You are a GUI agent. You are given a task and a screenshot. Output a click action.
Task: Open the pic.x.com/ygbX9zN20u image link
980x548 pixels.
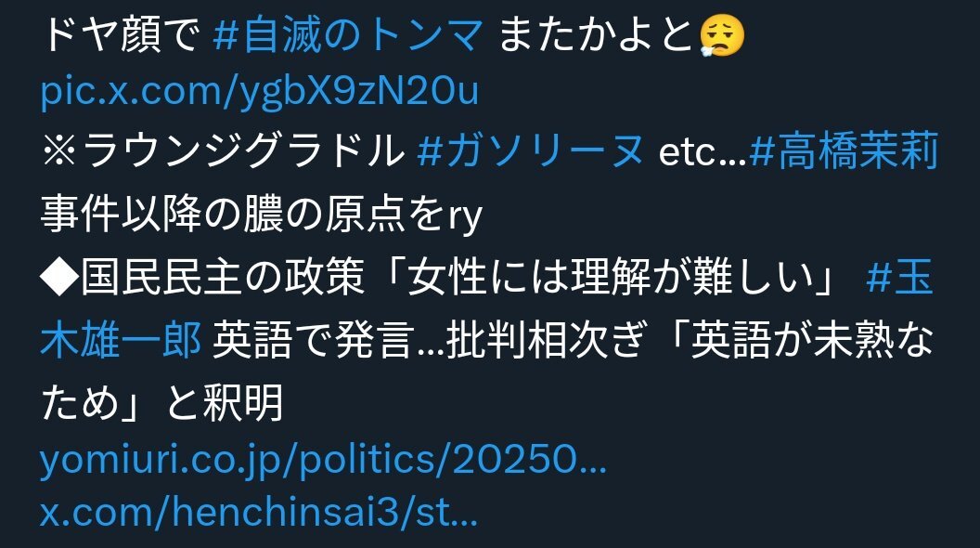259,91
